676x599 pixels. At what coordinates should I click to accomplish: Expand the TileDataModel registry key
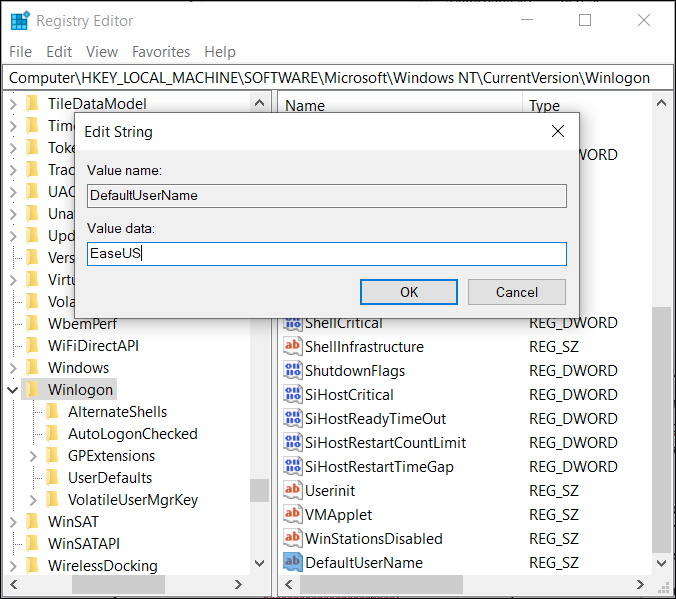coord(13,104)
